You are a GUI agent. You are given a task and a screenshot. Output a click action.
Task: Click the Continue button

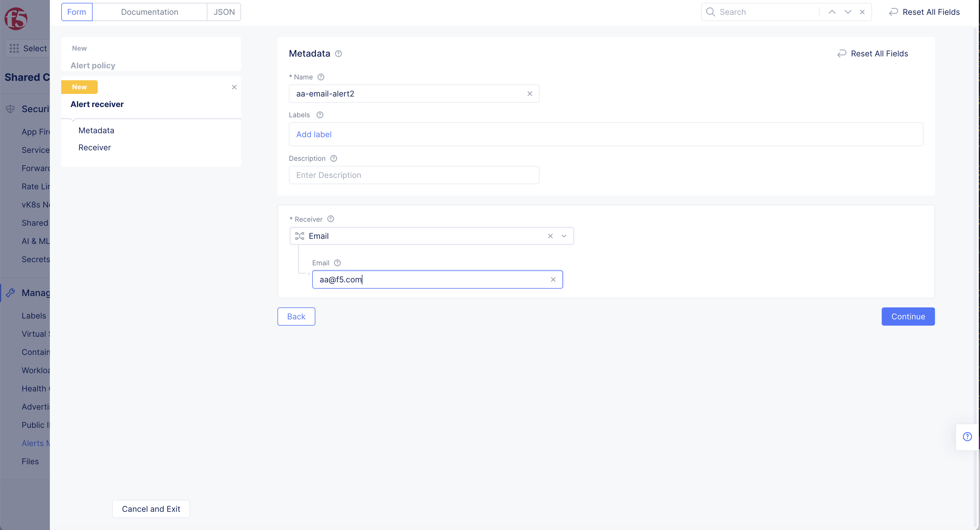(x=908, y=316)
